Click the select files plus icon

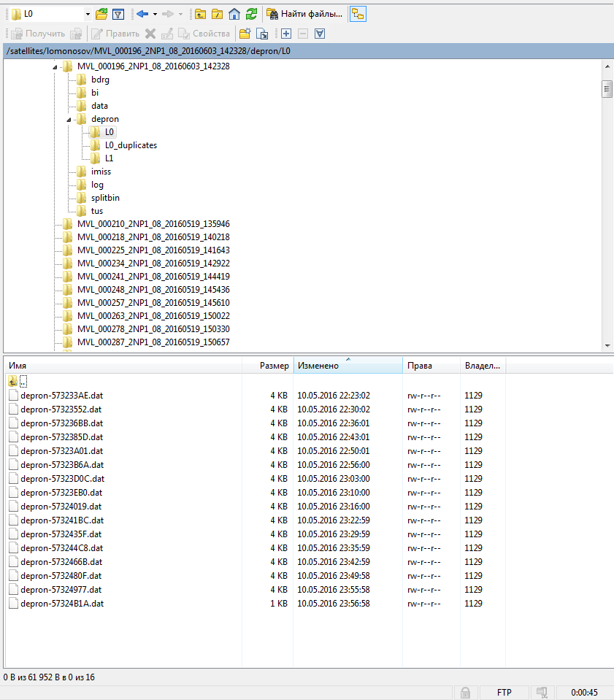point(286,34)
